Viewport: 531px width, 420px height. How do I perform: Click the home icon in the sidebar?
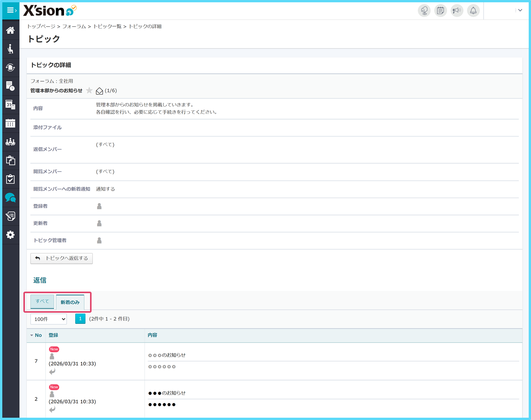[10, 30]
